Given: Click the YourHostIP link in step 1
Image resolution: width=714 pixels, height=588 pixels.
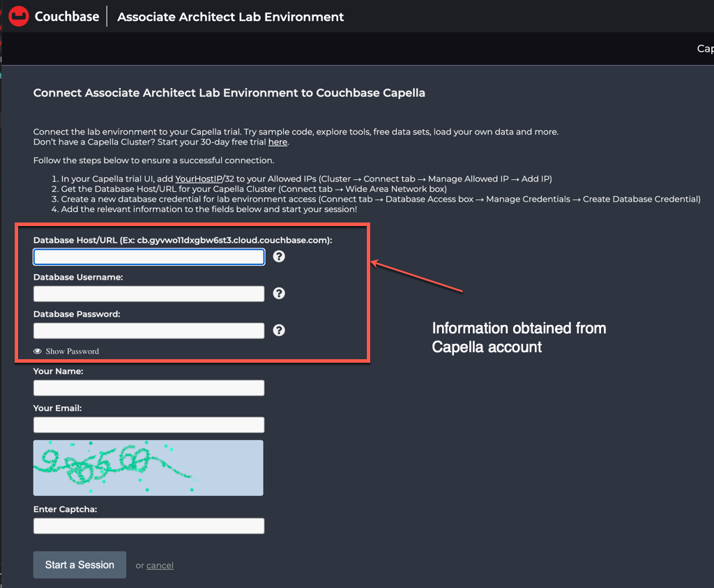Looking at the screenshot, I should click(199, 179).
